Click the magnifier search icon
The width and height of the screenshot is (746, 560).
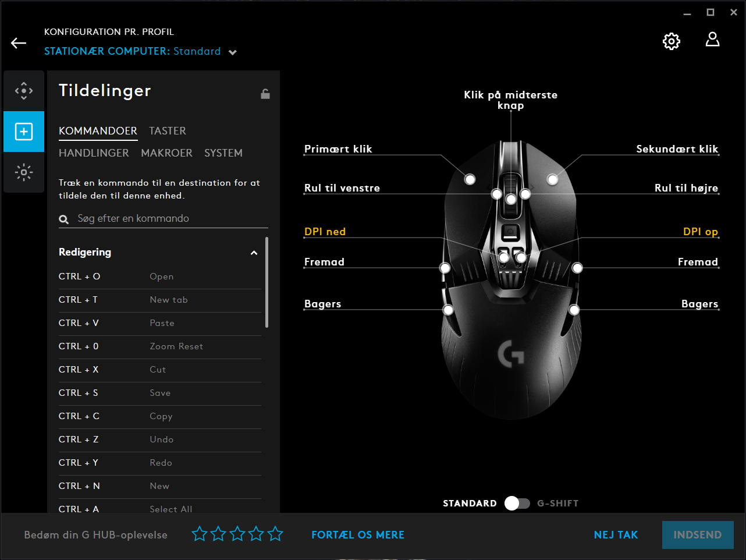(64, 219)
